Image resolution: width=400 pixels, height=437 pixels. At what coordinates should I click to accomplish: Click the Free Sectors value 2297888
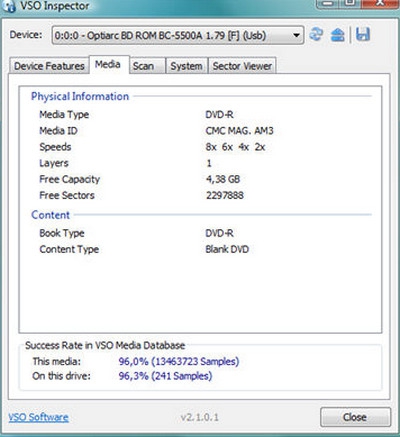[225, 195]
